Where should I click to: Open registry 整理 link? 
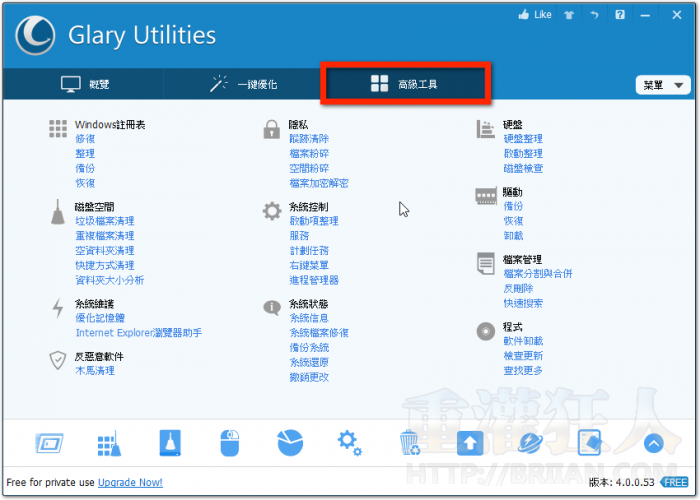(x=85, y=154)
